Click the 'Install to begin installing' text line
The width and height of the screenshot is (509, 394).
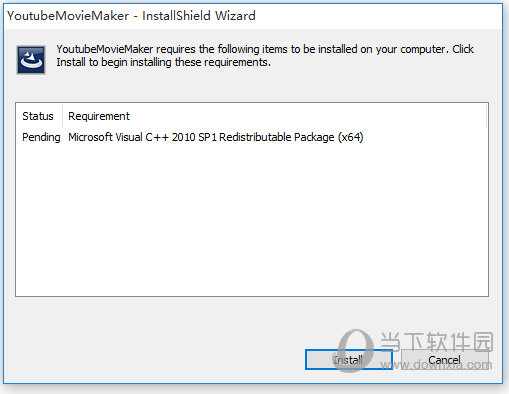[x=163, y=62]
